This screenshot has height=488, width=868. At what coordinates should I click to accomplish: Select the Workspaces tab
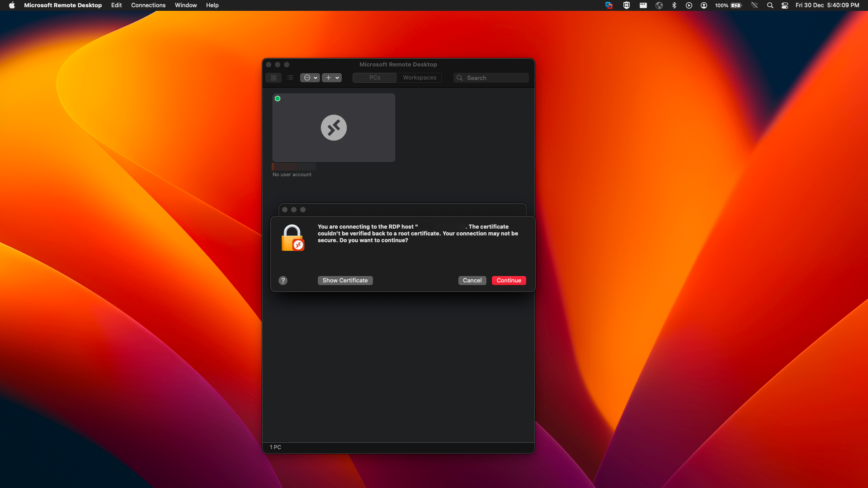coord(420,78)
